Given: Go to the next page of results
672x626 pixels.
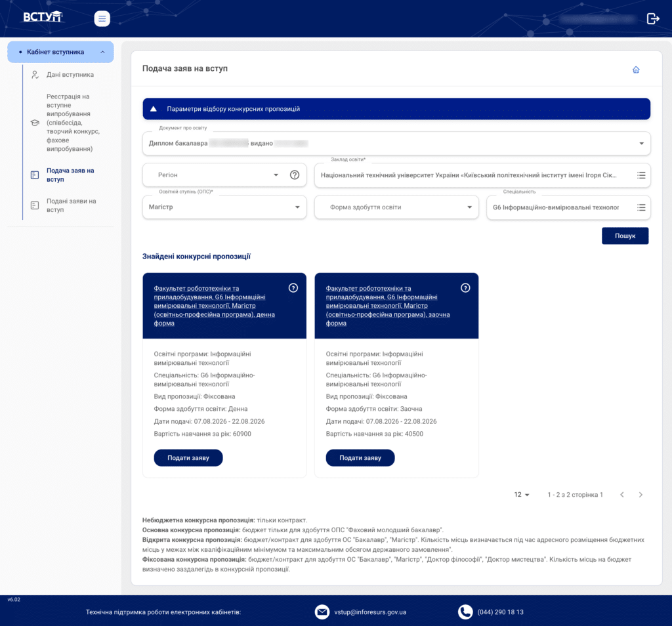Looking at the screenshot, I should (640, 495).
